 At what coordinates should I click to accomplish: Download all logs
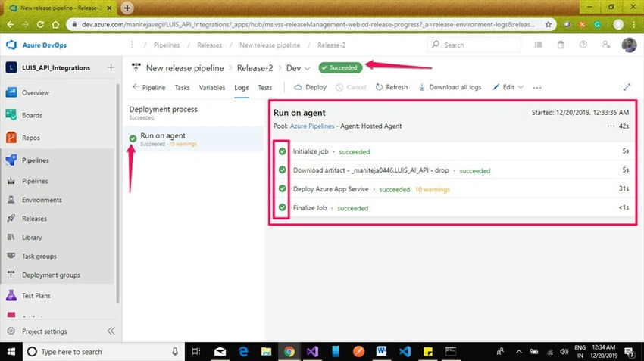pyautogui.click(x=450, y=87)
